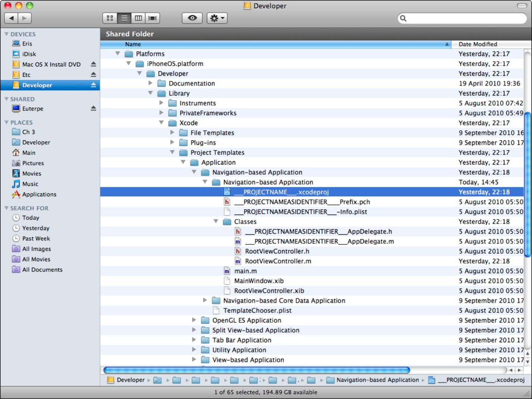This screenshot has width=532, height=399.
Task: Select RootViewController.h in Classes
Action: click(312, 251)
